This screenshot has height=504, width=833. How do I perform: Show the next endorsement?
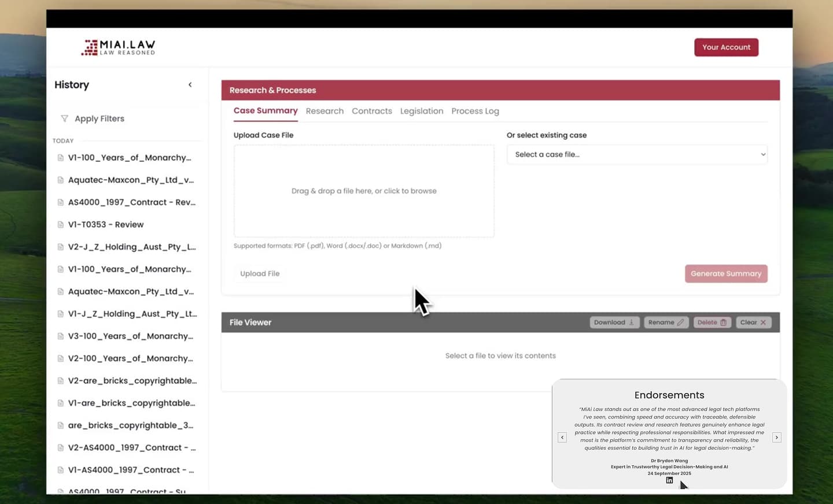[x=776, y=438]
